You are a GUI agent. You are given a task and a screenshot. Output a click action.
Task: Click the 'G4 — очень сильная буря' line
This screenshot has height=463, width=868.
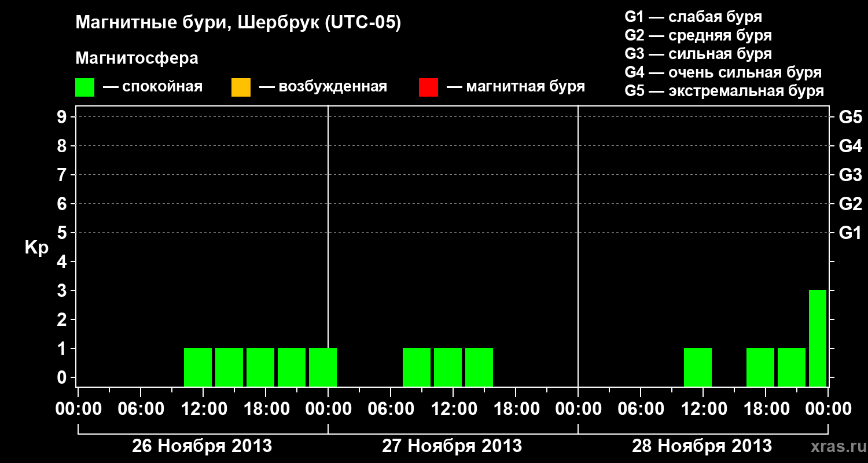click(723, 72)
